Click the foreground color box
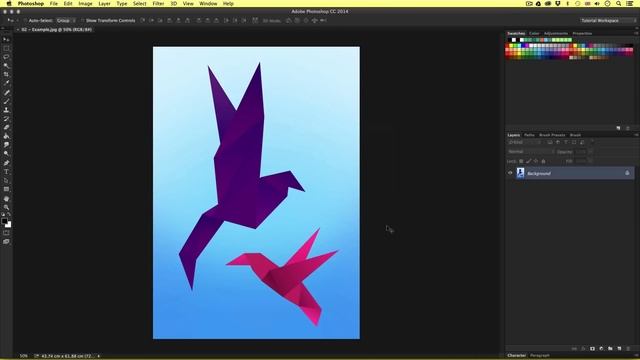 [4, 221]
